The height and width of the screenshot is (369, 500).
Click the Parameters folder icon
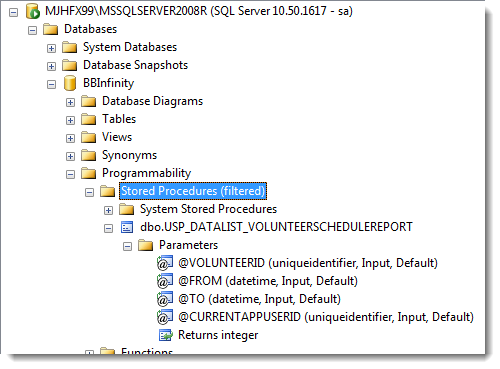(x=146, y=245)
